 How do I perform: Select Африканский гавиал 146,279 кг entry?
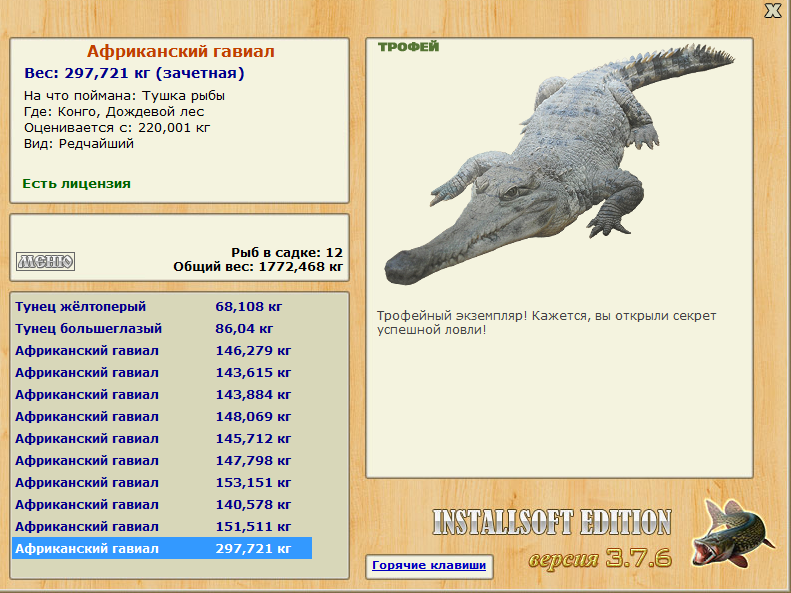point(162,350)
